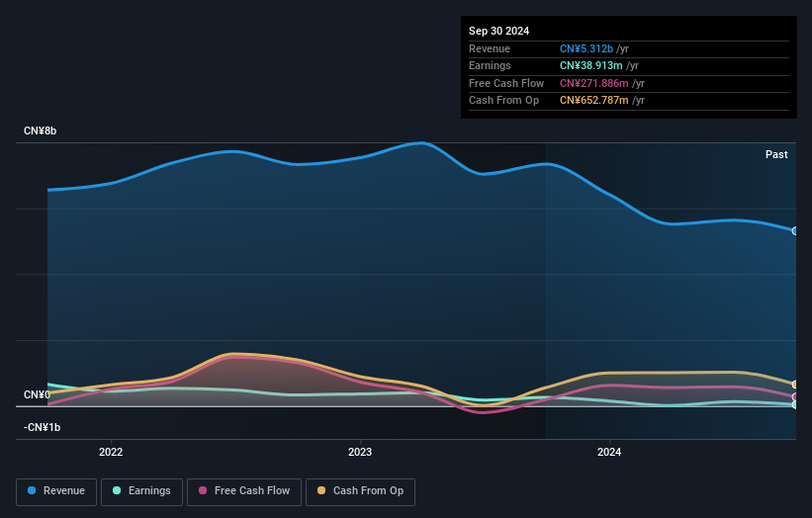Click the -CN¥1b y-axis label
This screenshot has width=812, height=518.
coord(42,427)
